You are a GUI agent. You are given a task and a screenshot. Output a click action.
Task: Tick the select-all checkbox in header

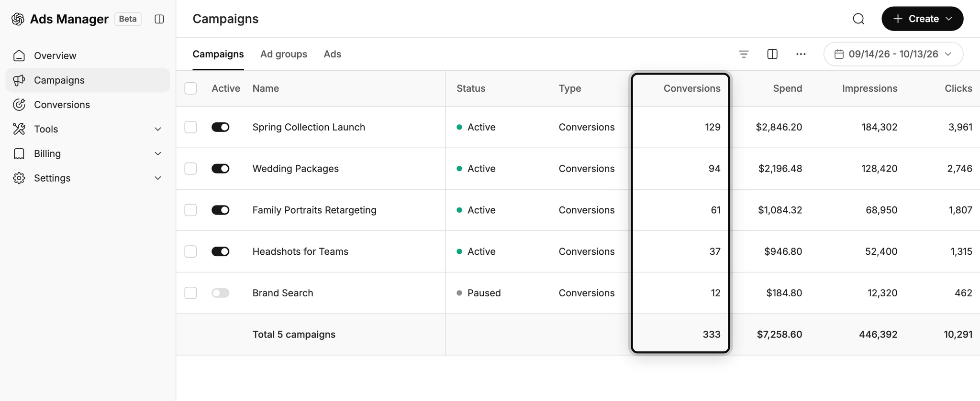[x=190, y=88]
